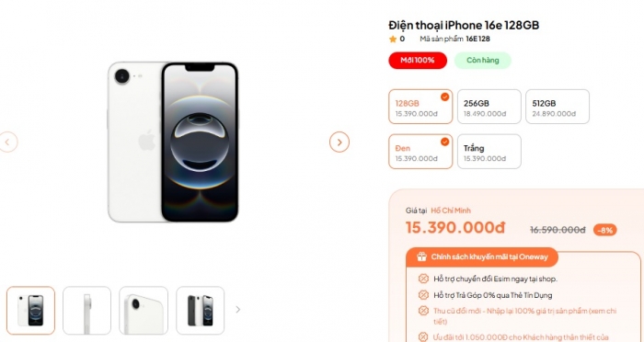Click the discount badge icon beside Thu cũ đổi mới
The image size is (644, 342).
(423, 311)
